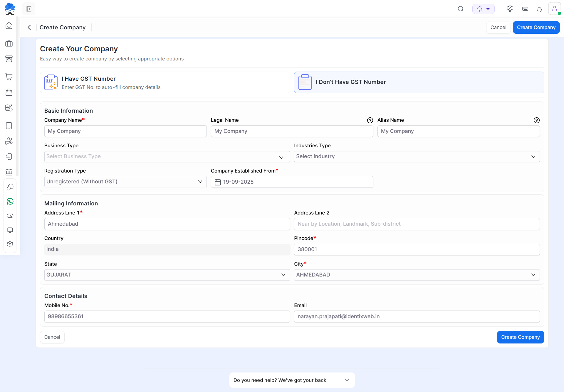Click the shopping cart sidebar icon

(x=9, y=77)
